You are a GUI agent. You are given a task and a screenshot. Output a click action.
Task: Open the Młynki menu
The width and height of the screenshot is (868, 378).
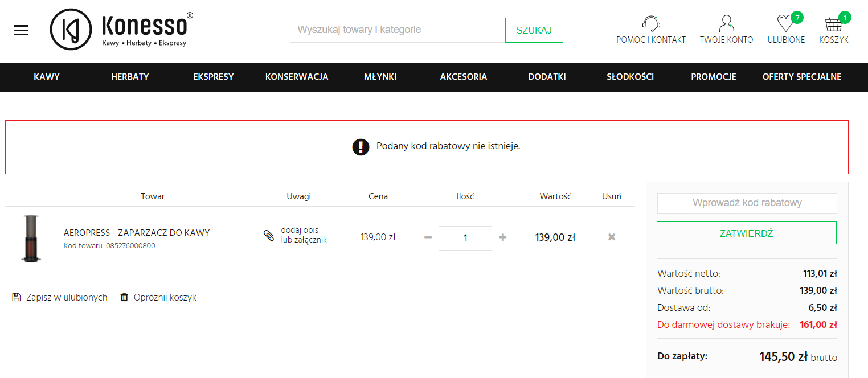click(380, 77)
